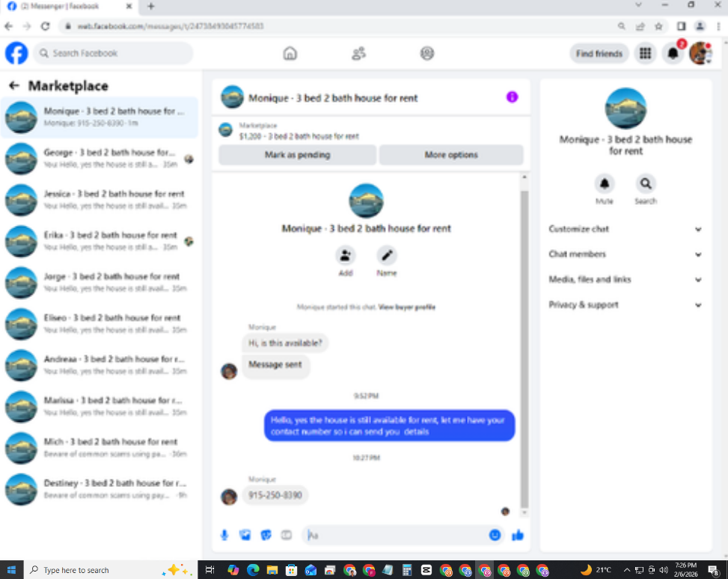Open the Erika conversation
The height and width of the screenshot is (579, 728).
100,241
